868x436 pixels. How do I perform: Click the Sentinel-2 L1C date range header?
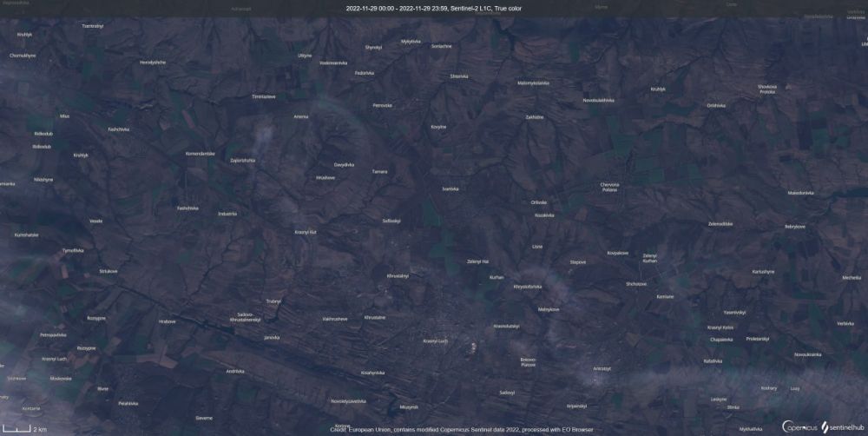(x=433, y=8)
